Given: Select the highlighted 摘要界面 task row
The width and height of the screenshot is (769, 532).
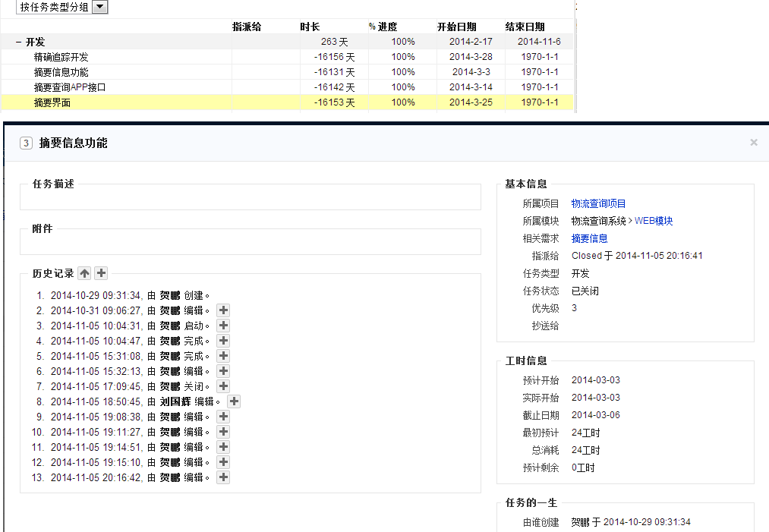Looking at the screenshot, I should (52, 102).
